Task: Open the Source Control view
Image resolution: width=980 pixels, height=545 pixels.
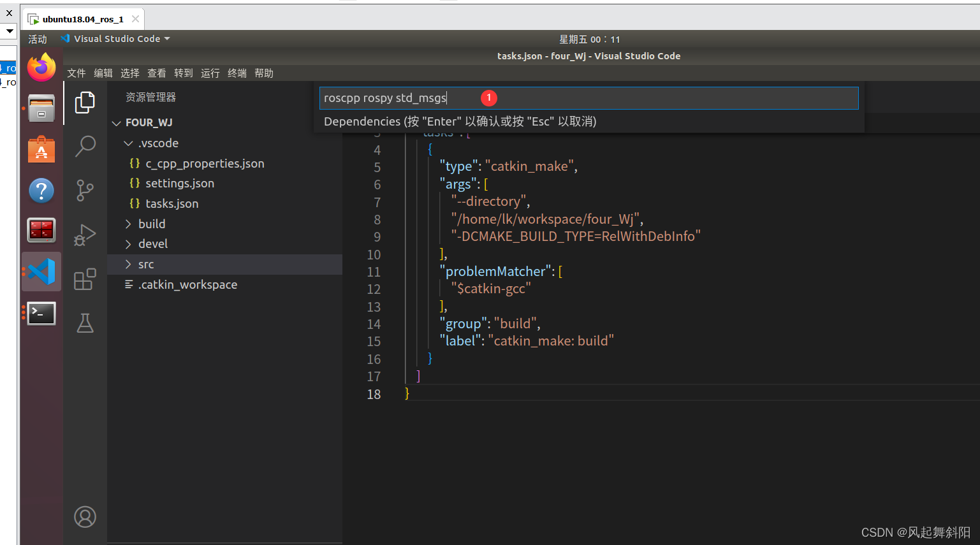Action: (85, 191)
